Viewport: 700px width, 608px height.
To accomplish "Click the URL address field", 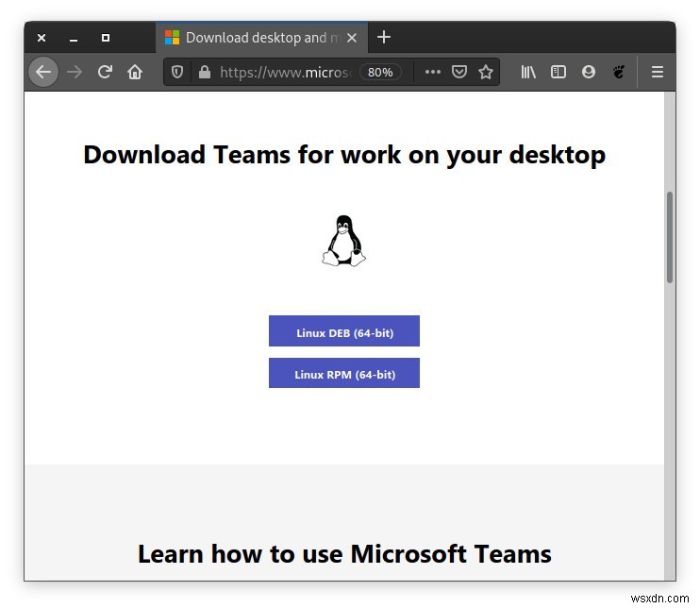I will click(x=286, y=72).
